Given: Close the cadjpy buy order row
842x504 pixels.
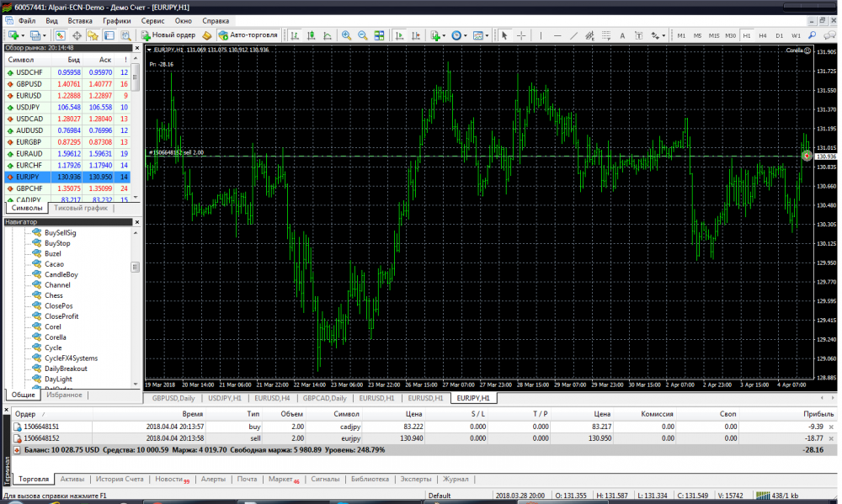Looking at the screenshot, I should pos(831,427).
